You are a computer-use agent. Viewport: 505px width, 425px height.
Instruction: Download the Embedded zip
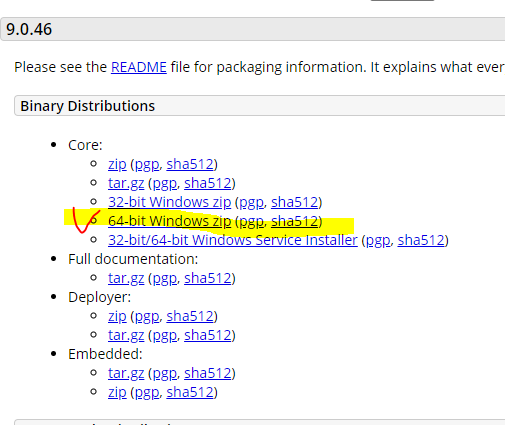[x=117, y=392]
